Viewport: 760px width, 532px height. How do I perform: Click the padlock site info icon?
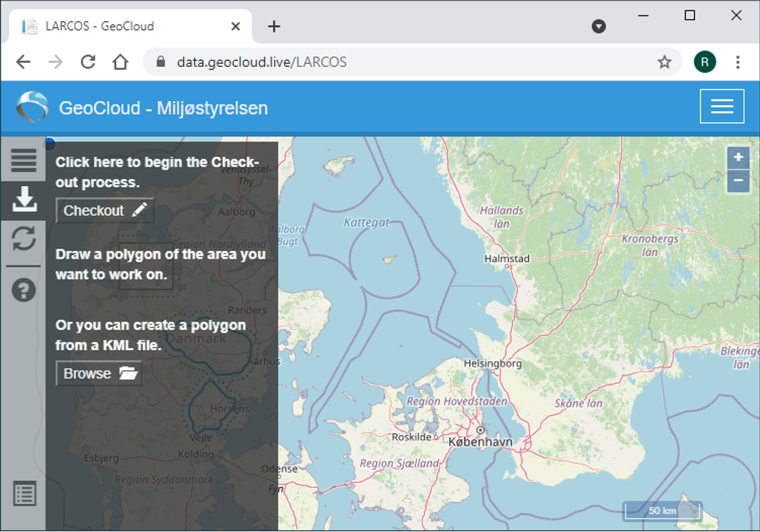point(161,61)
